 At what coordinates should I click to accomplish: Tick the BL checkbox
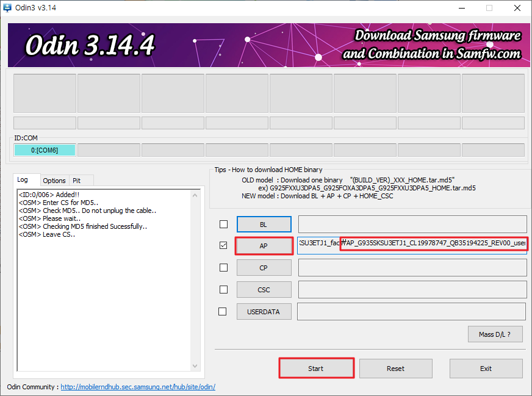pyautogui.click(x=223, y=225)
